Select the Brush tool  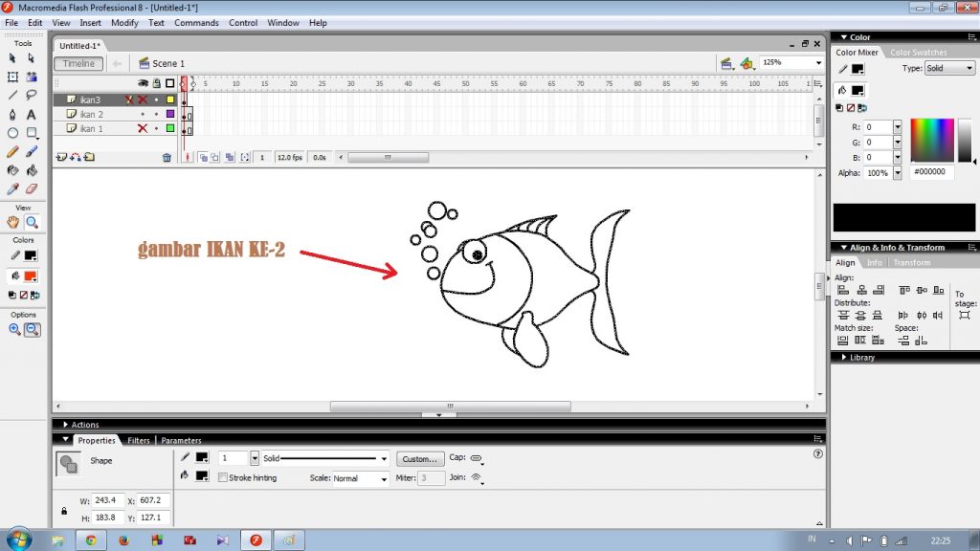[32, 152]
